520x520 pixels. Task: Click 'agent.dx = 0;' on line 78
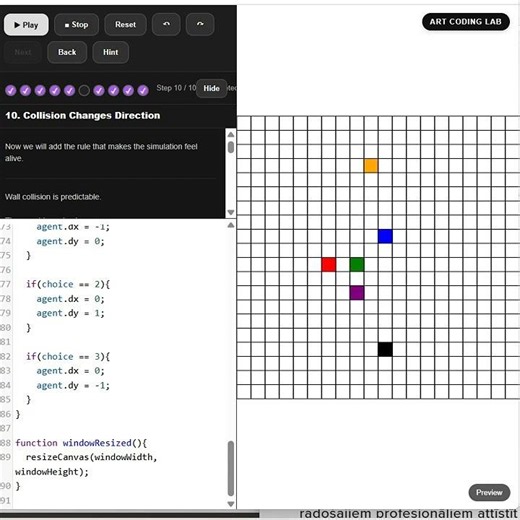point(70,299)
